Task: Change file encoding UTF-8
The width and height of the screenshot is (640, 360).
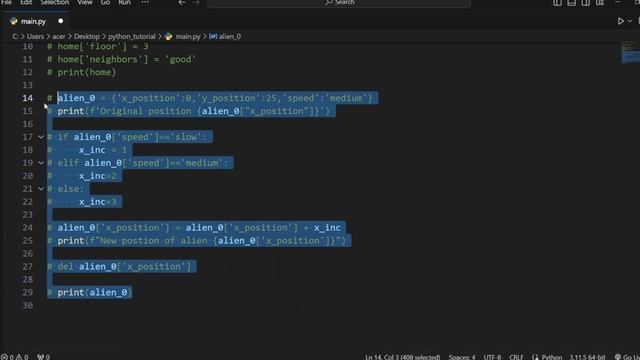Action: pyautogui.click(x=492, y=357)
